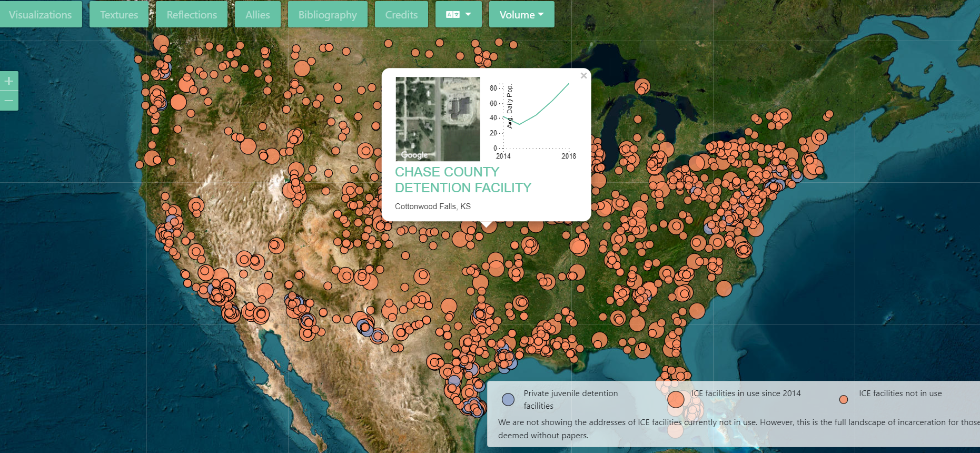Open the Visualizations menu item

click(41, 15)
